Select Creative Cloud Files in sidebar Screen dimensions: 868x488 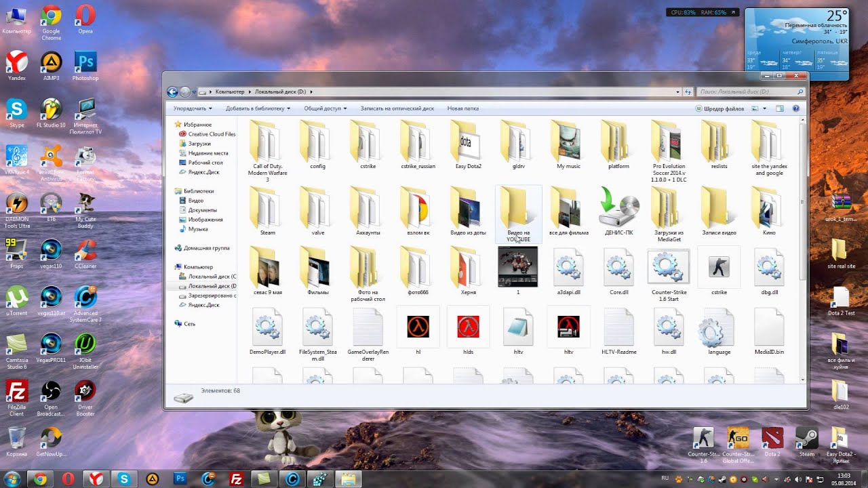(207, 134)
